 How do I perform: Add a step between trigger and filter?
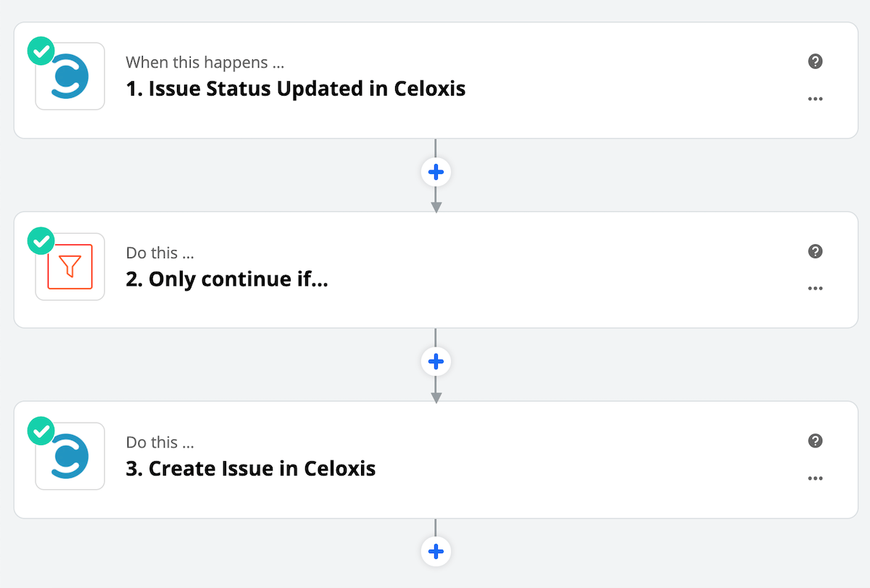(436, 173)
